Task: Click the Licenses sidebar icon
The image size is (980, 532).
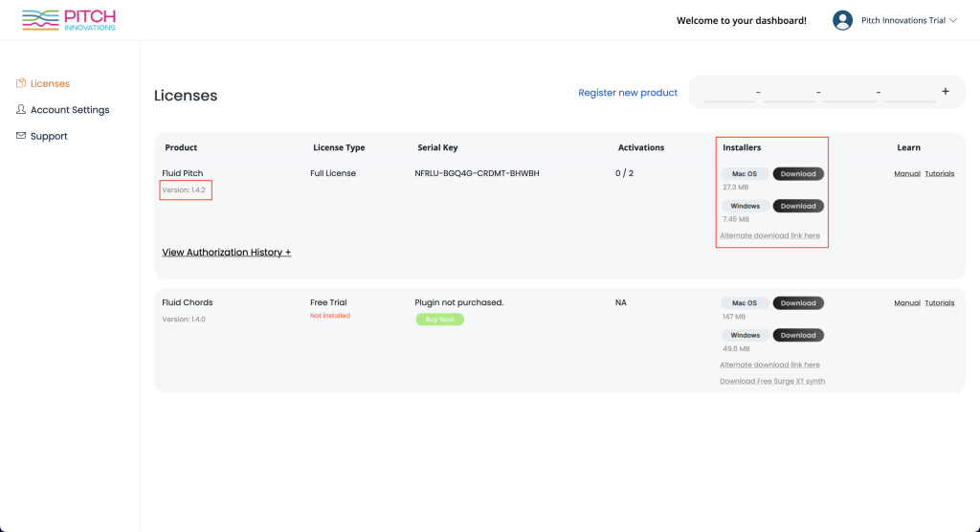Action: pos(21,83)
